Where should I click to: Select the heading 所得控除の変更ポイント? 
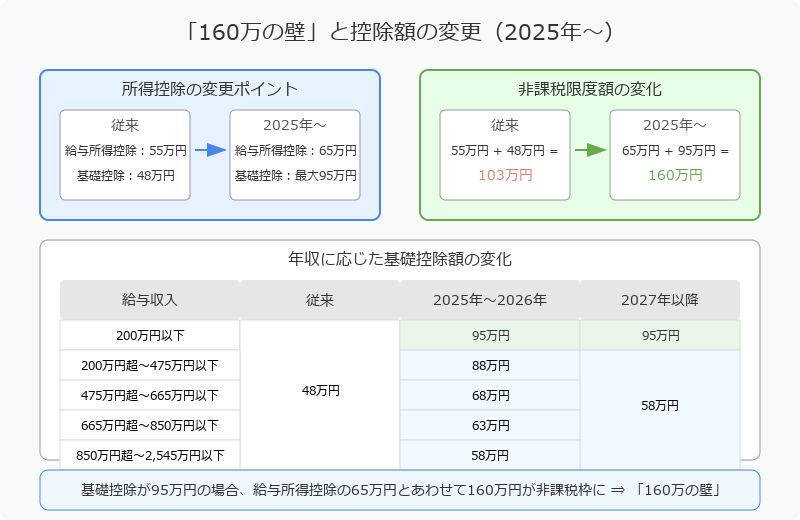pos(210,89)
